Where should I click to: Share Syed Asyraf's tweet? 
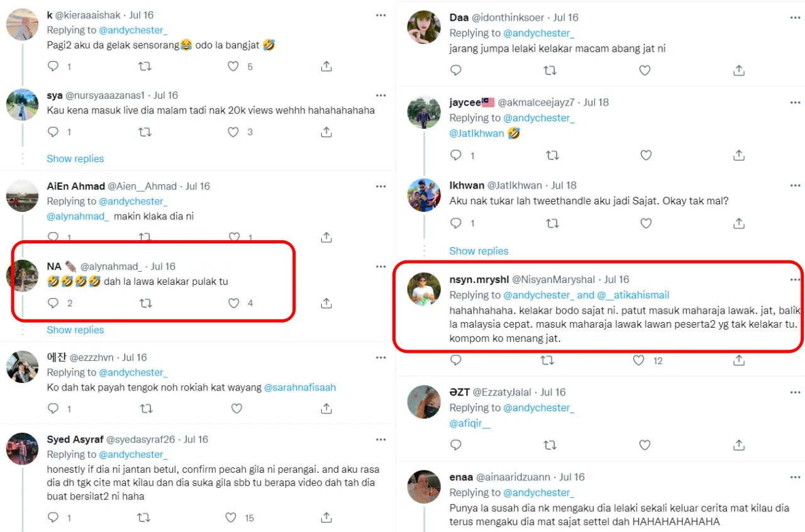coord(326,518)
